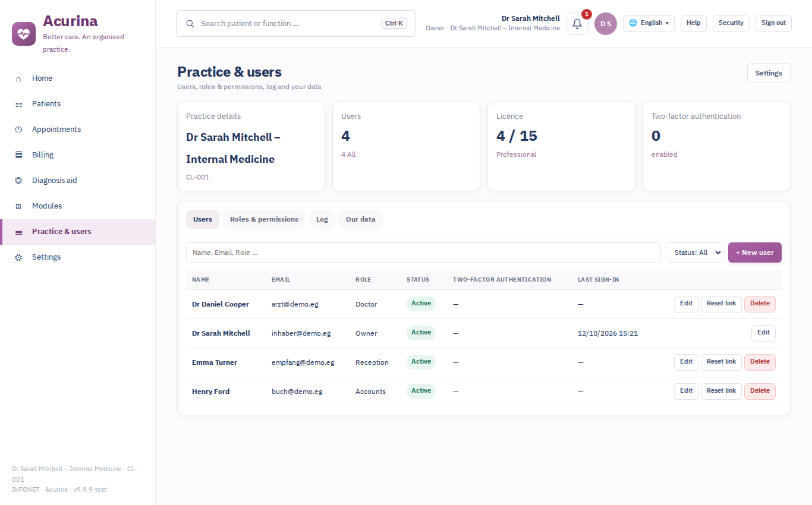Screen dimensions: 812x505
Task: Delete the Emma Turner user
Action: (760, 362)
